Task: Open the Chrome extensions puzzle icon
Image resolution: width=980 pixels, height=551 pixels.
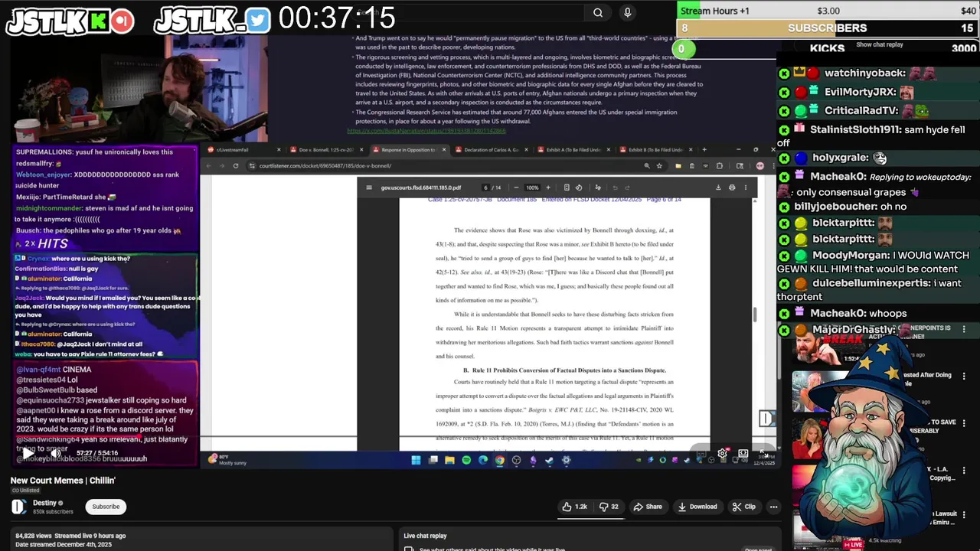Action: click(719, 165)
